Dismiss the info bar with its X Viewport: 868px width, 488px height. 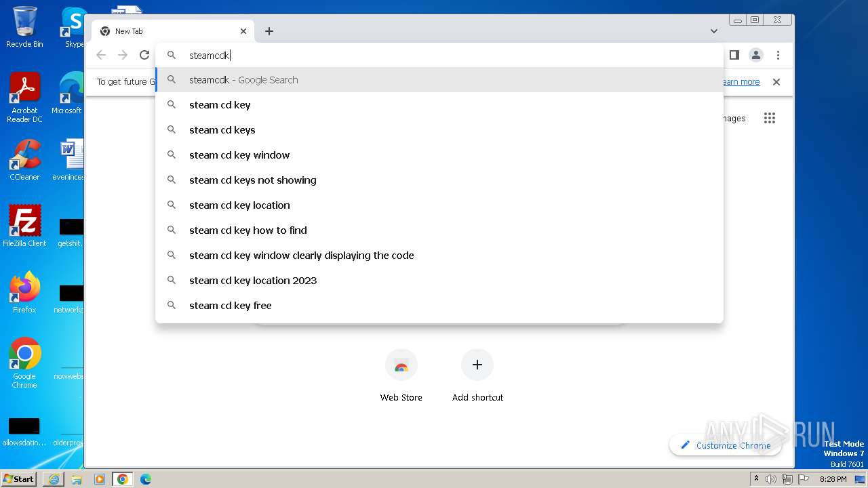[x=776, y=82]
